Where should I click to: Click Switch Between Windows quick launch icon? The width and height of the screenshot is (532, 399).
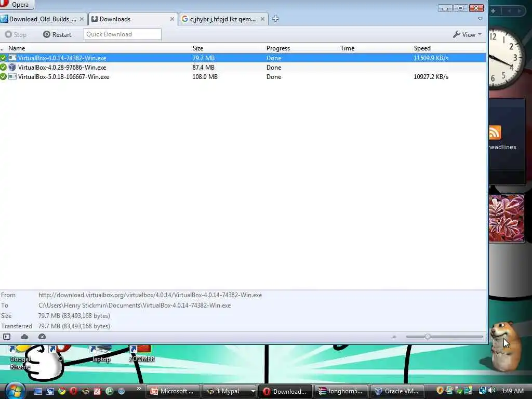(50, 391)
